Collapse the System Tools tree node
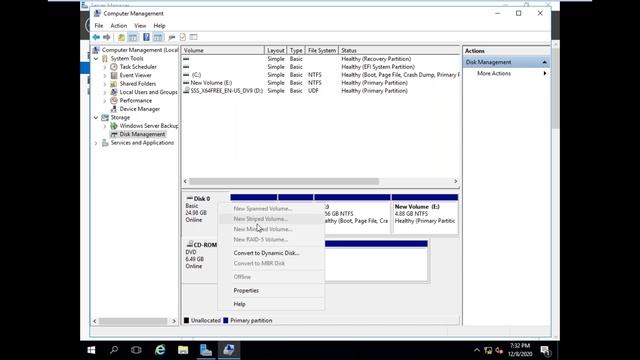Image resolution: width=640 pixels, height=360 pixels. pyautogui.click(x=96, y=58)
